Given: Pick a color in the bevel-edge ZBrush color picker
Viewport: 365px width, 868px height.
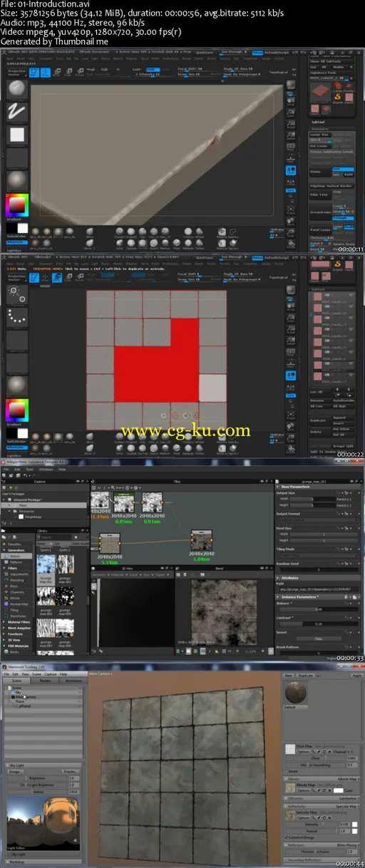Looking at the screenshot, I should point(17,205).
